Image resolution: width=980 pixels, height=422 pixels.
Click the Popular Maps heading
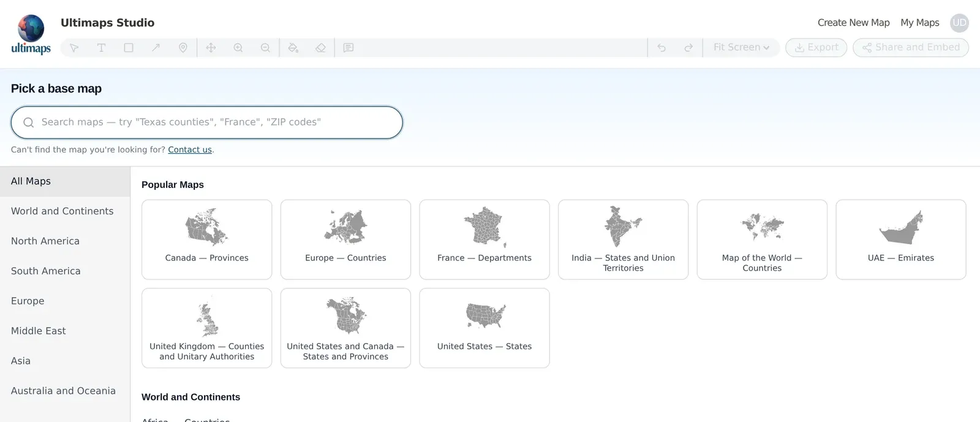pyautogui.click(x=173, y=184)
